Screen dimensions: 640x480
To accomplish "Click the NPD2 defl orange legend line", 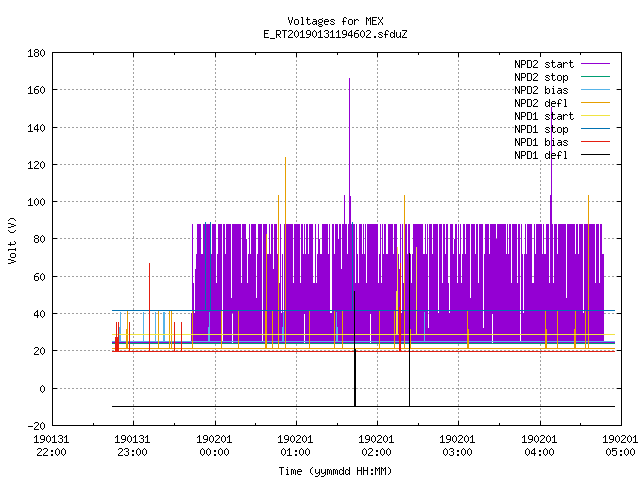I will click(x=595, y=103).
